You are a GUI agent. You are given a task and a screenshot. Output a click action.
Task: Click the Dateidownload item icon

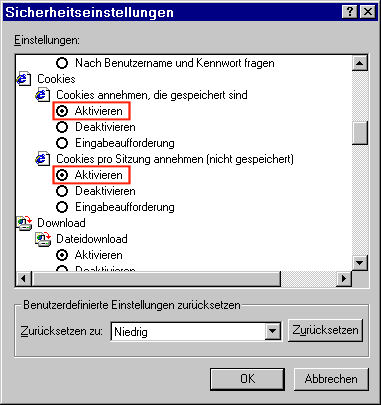coord(43,239)
